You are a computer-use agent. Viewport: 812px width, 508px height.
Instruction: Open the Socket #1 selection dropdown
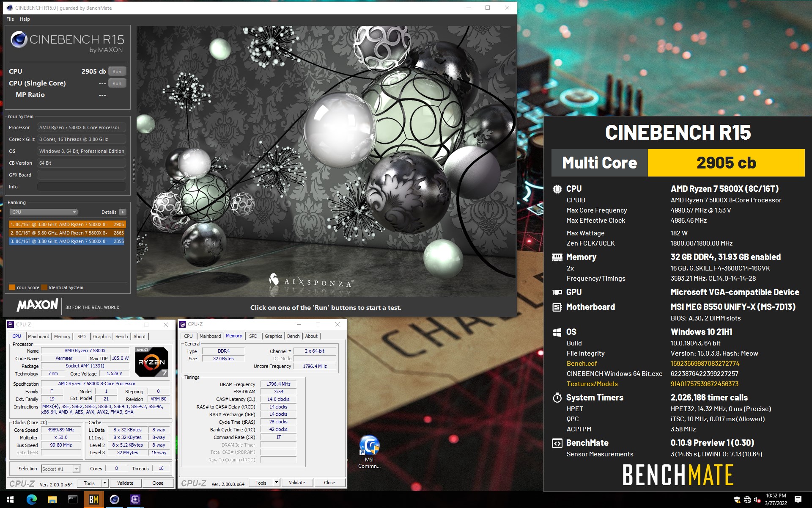coord(60,469)
